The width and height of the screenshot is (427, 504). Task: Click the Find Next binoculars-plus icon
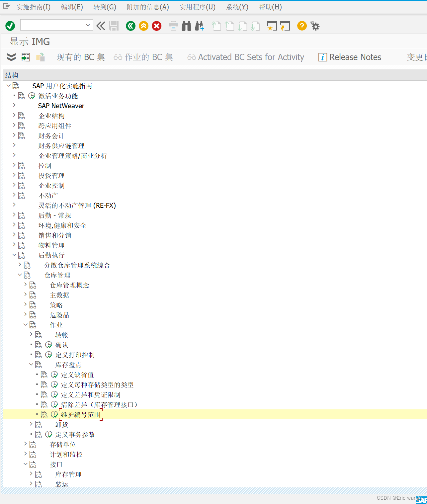pyautogui.click(x=200, y=26)
